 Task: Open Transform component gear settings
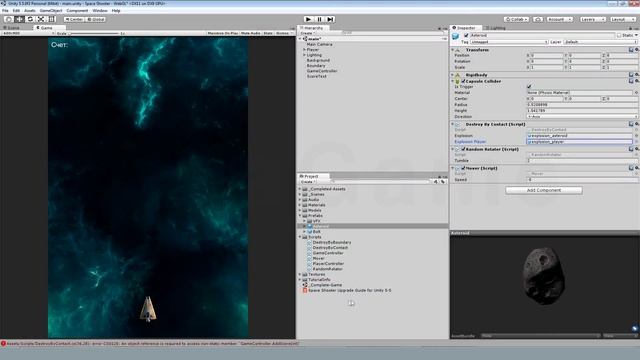(636, 50)
